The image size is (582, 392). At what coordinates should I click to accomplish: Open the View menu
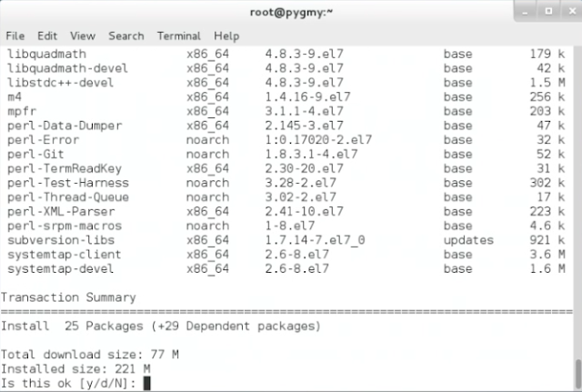coord(83,36)
